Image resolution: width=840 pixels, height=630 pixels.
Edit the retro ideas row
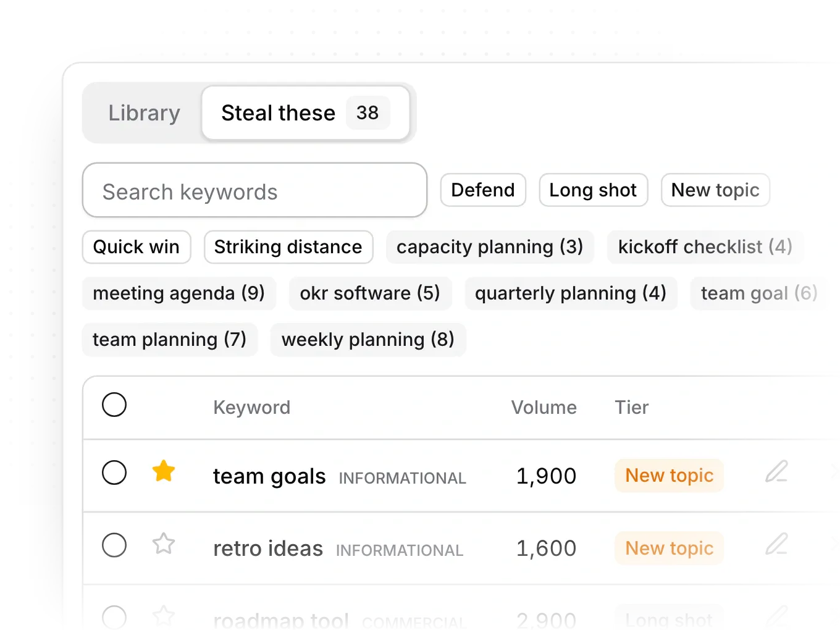click(x=776, y=544)
